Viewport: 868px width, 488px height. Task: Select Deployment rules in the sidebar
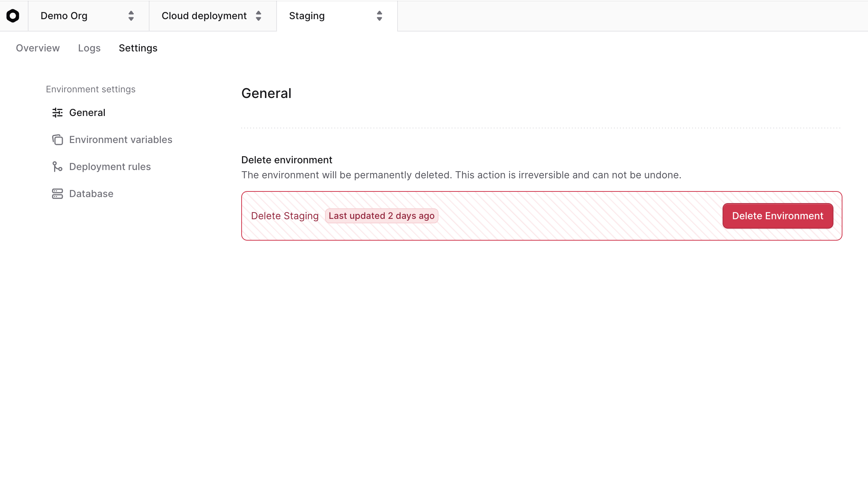[110, 166]
